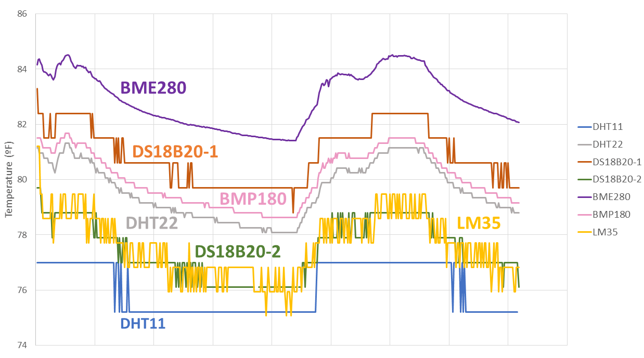This screenshot has width=644, height=358.
Task: Click the BME280 legend entry text
Action: (x=611, y=197)
